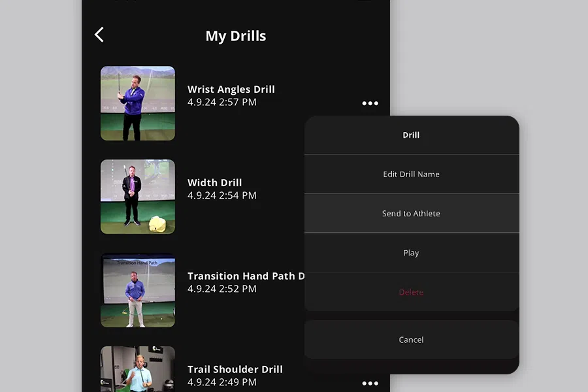Choose Send to Athlete option

[x=411, y=213]
